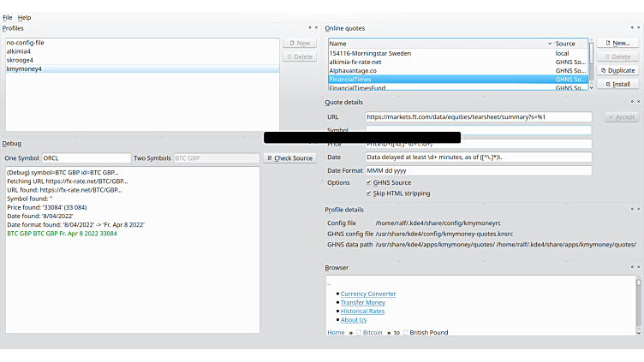
Task: Sort quotes list by Name column header
Action: pyautogui.click(x=437, y=43)
